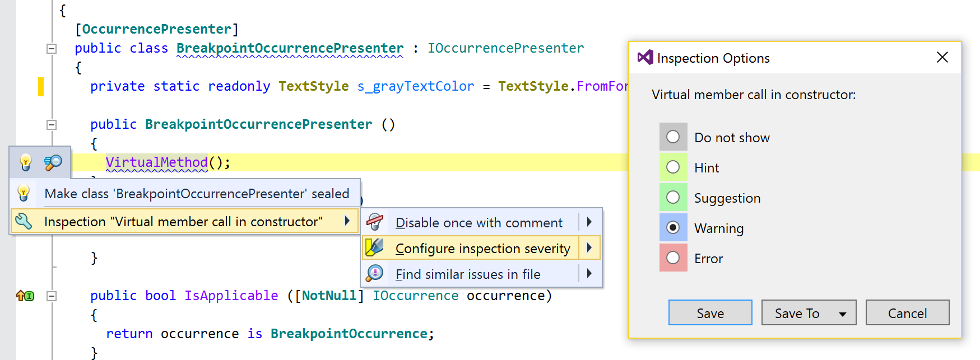Click the IsApplicable method name
Screen dimensions: 980x360
coord(231,296)
